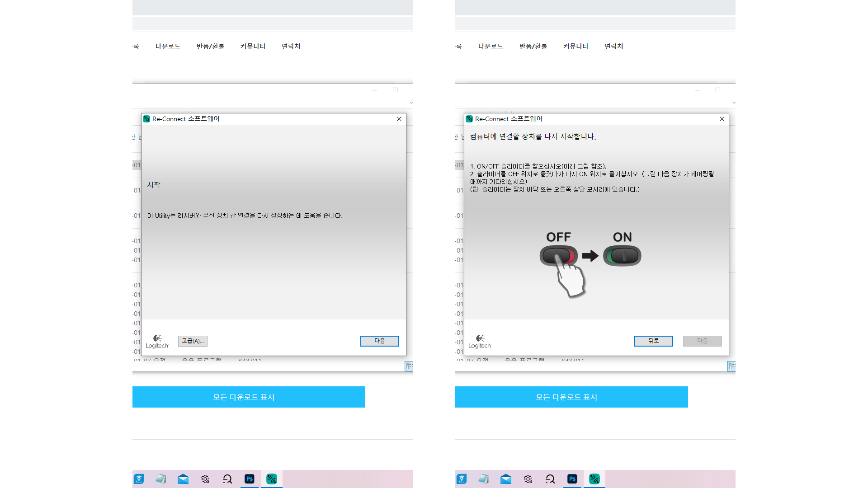Click settings gear icon in right taskbar

coord(528,479)
